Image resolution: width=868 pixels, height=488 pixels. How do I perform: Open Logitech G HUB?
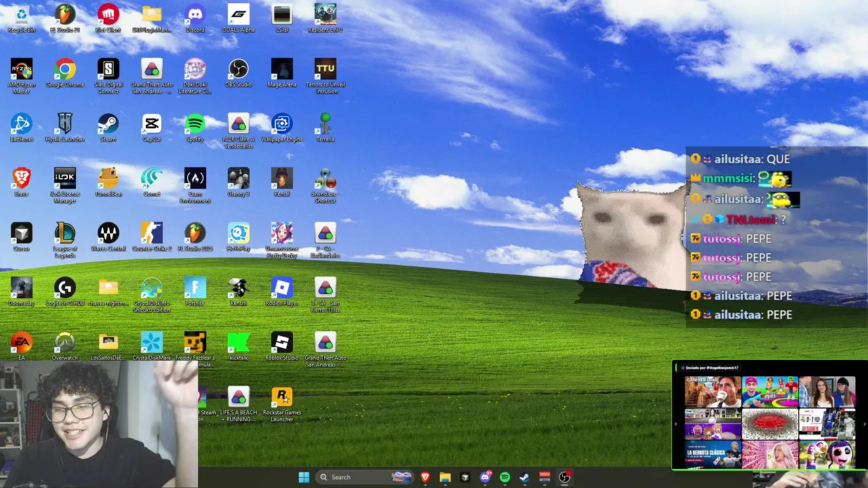click(64, 292)
